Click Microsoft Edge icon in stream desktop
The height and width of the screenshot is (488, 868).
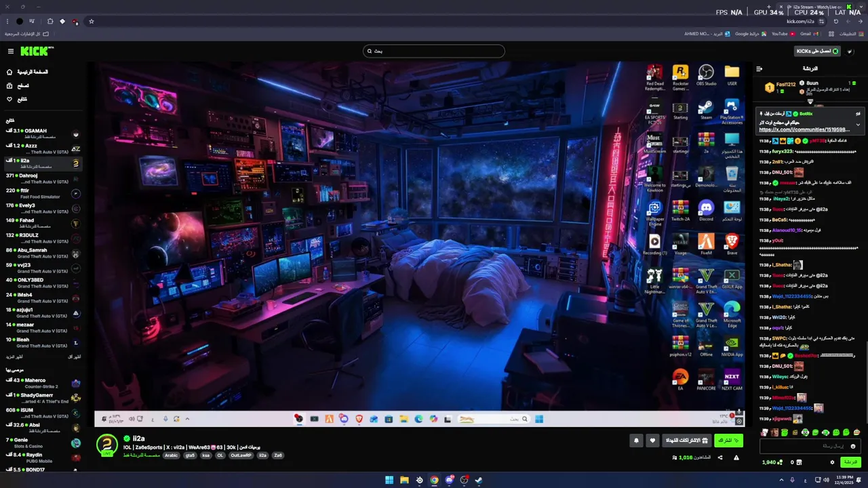[732, 313]
